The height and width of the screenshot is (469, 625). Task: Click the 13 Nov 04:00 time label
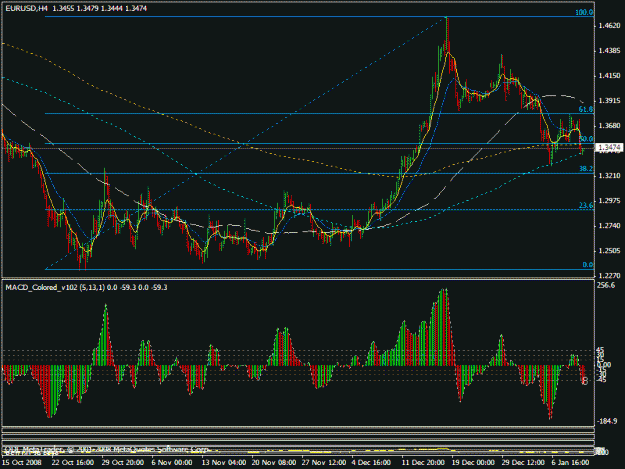pyautogui.click(x=222, y=463)
